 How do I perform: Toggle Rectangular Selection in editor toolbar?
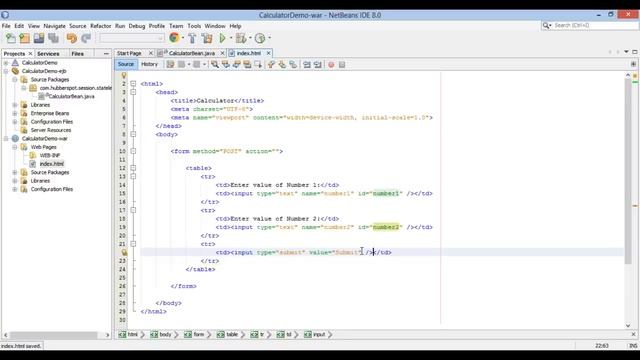coord(258,64)
